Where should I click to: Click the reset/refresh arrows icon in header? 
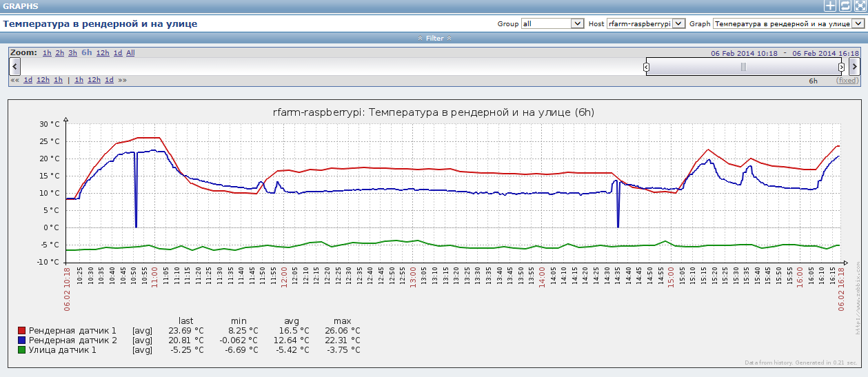(x=845, y=6)
